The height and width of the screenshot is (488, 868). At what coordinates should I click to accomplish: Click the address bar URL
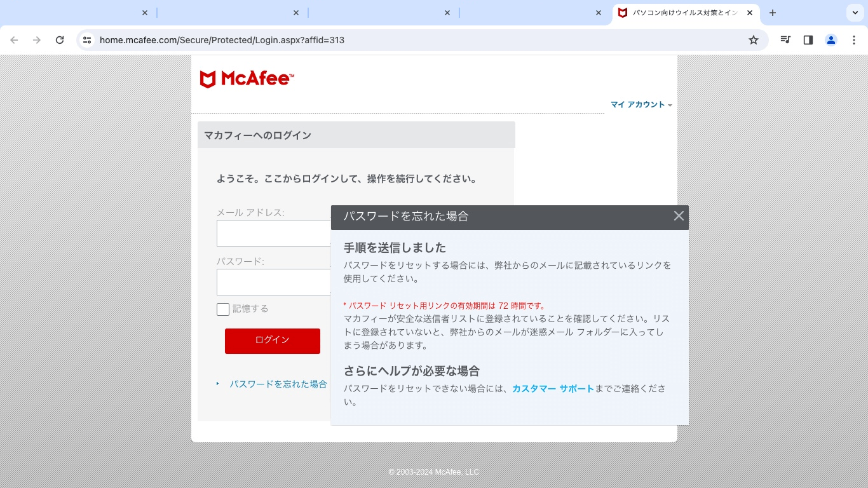tap(222, 40)
